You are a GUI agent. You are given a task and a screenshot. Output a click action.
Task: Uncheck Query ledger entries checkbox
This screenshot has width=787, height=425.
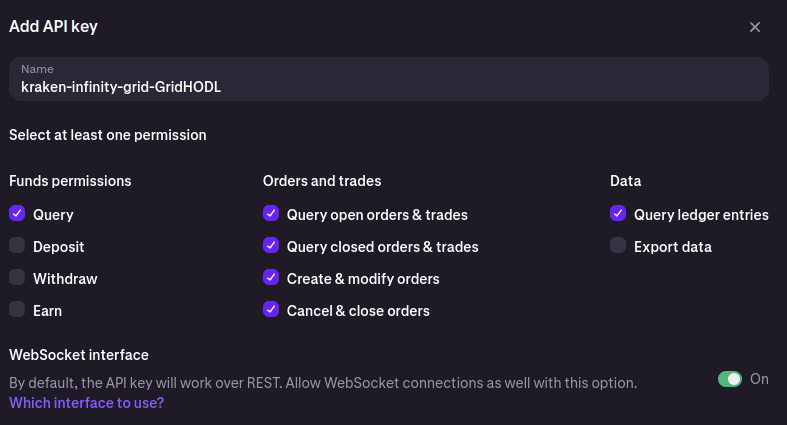(618, 214)
